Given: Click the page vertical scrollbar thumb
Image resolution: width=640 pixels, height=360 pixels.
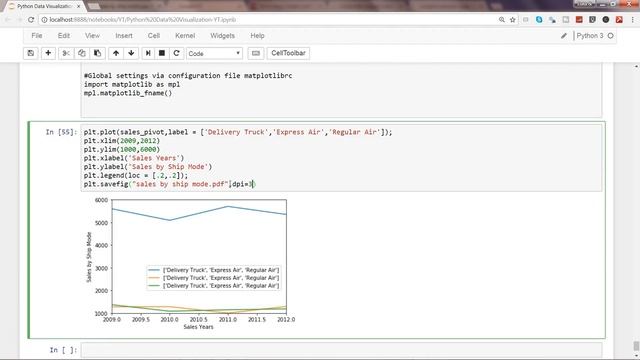Looking at the screenshot, I should pos(636,346).
